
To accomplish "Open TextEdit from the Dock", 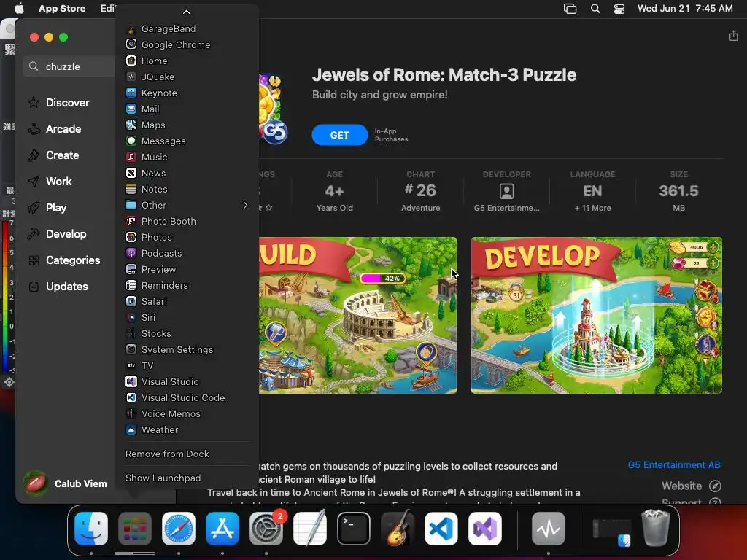I will click(x=310, y=528).
